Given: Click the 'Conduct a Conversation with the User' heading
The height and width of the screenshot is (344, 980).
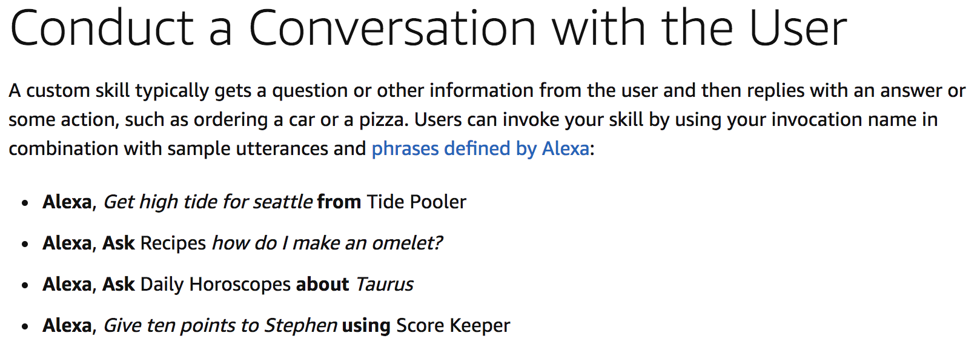Looking at the screenshot, I should coord(428,28).
